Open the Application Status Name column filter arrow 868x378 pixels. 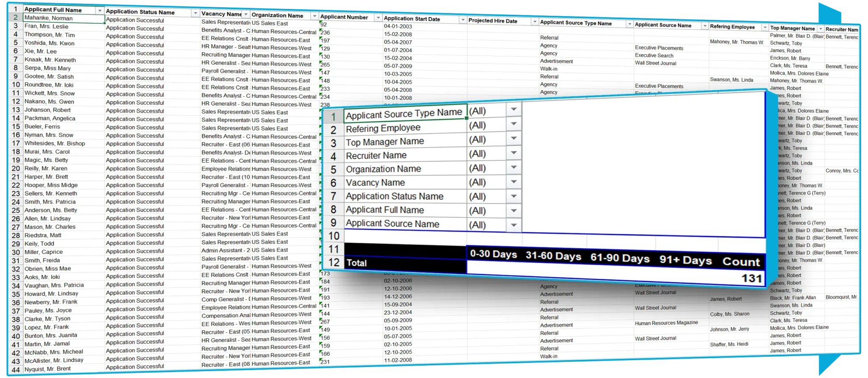point(195,13)
